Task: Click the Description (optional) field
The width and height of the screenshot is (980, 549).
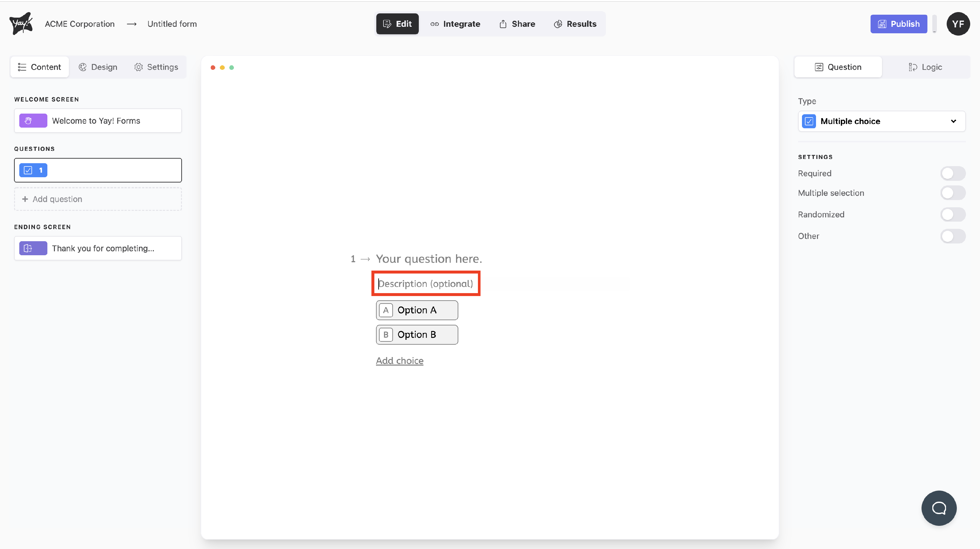Action: pyautogui.click(x=425, y=284)
